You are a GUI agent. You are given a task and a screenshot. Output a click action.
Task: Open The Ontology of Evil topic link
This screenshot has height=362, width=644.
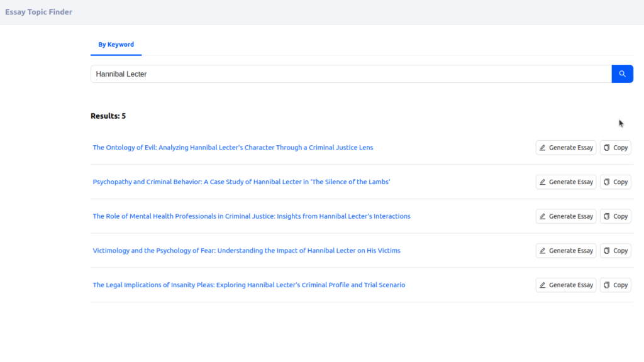tap(233, 147)
